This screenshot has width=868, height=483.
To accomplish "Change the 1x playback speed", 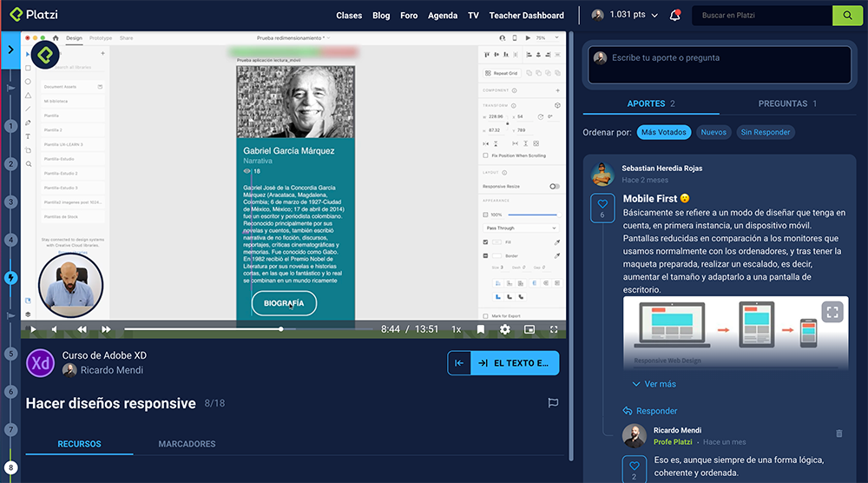I will click(457, 330).
